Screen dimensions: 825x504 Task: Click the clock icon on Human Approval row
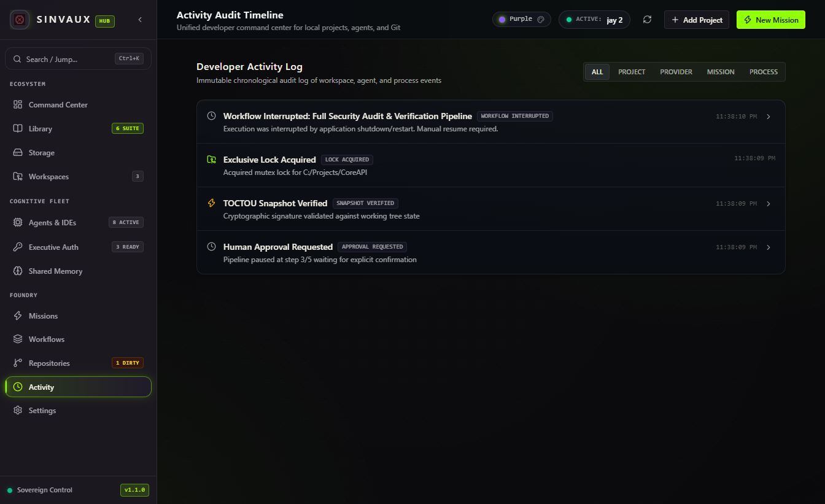tap(212, 247)
